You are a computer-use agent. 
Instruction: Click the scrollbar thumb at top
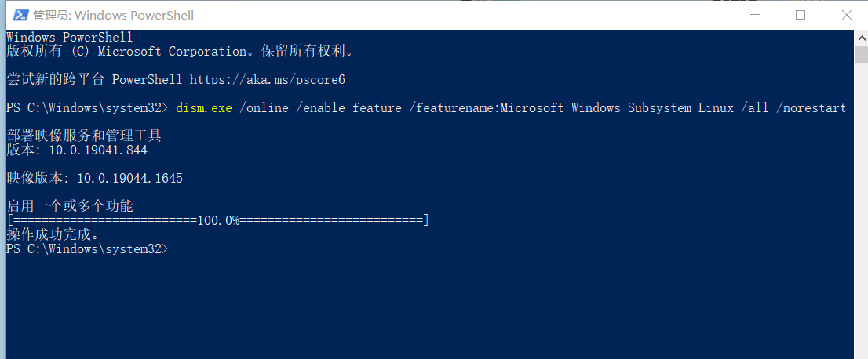860,53
